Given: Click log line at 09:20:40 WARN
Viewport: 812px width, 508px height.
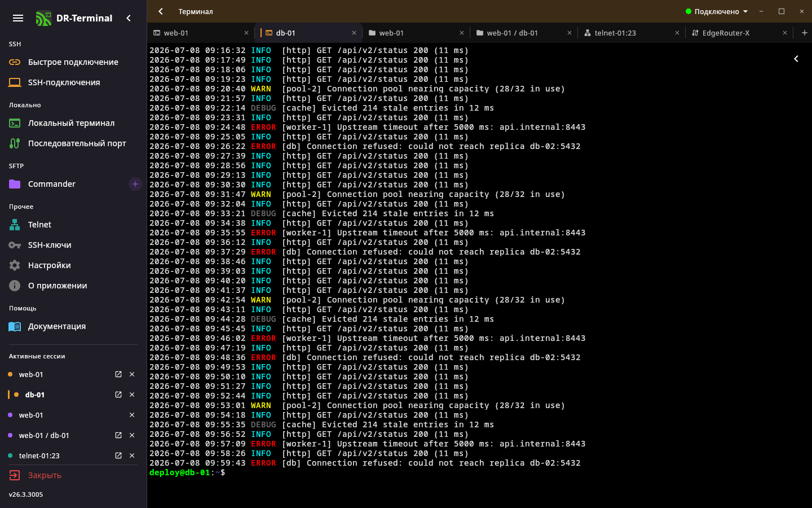Looking at the screenshot, I should click(x=357, y=89).
